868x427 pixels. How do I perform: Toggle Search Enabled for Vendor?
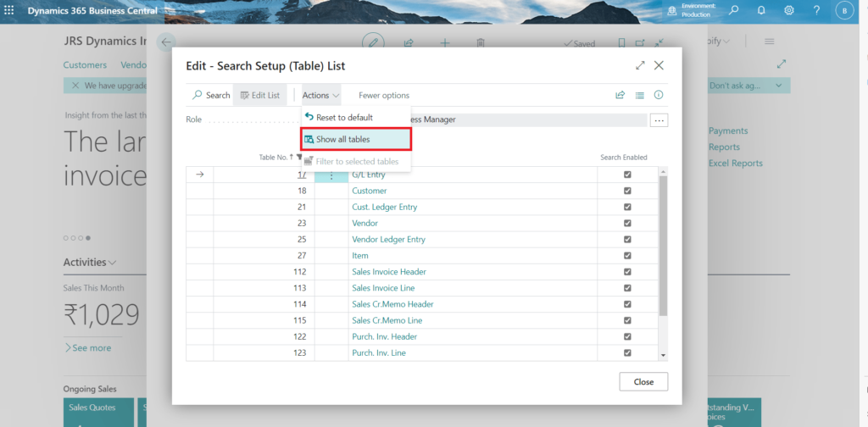click(x=627, y=223)
